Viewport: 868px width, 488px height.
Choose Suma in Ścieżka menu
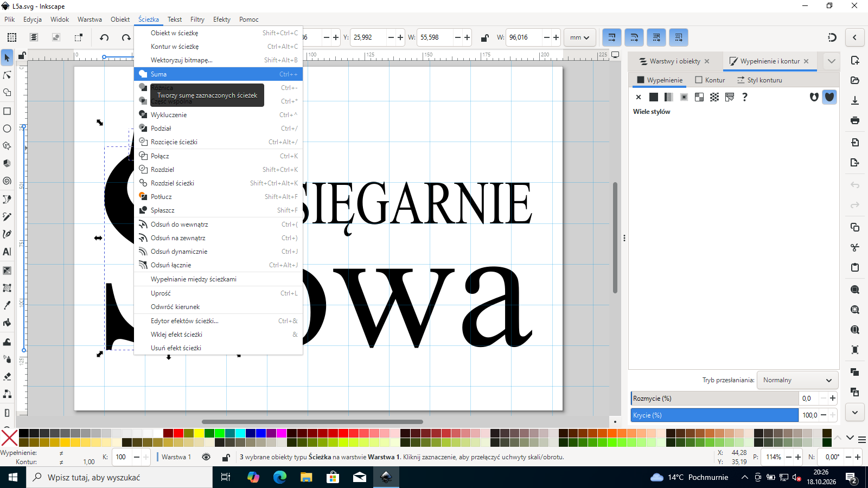218,74
